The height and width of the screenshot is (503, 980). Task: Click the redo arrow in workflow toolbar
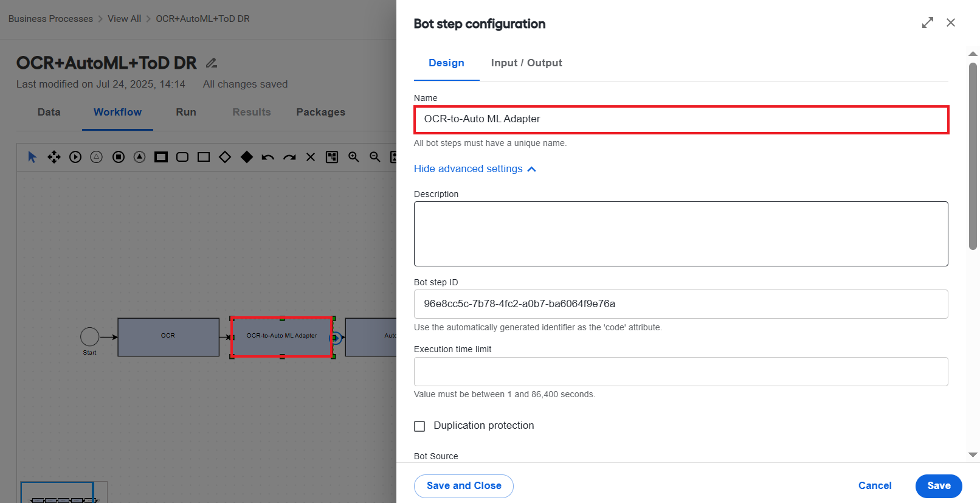(289, 157)
